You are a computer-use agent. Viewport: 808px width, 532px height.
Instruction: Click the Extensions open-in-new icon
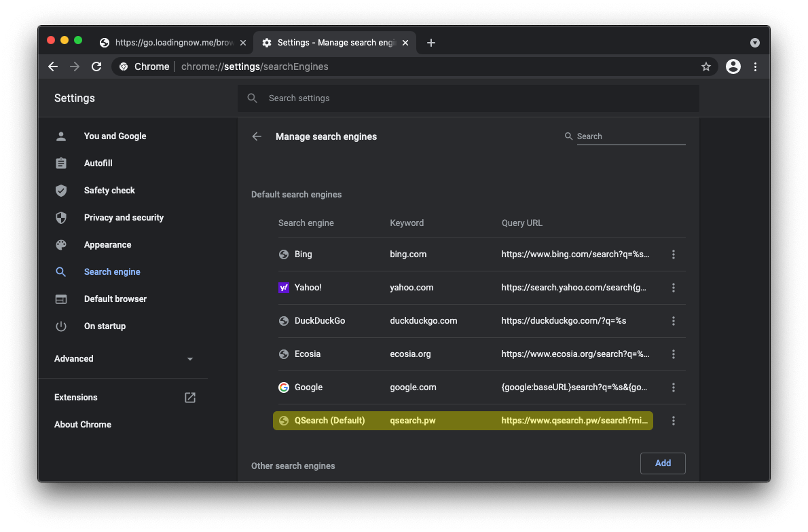pyautogui.click(x=190, y=398)
